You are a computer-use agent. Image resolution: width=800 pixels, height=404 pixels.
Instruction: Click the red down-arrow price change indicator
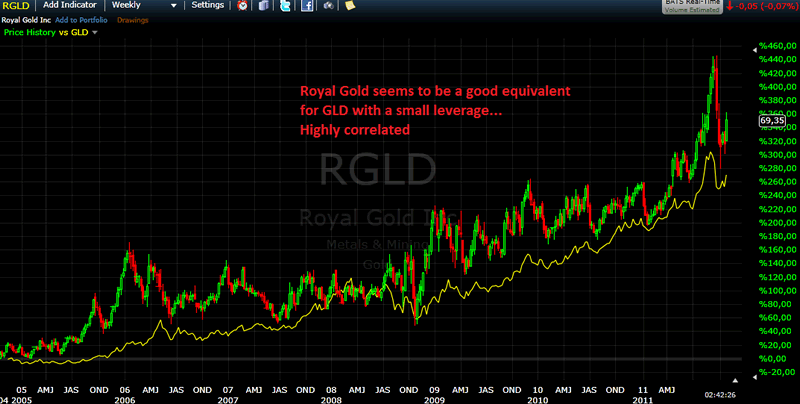click(x=730, y=6)
